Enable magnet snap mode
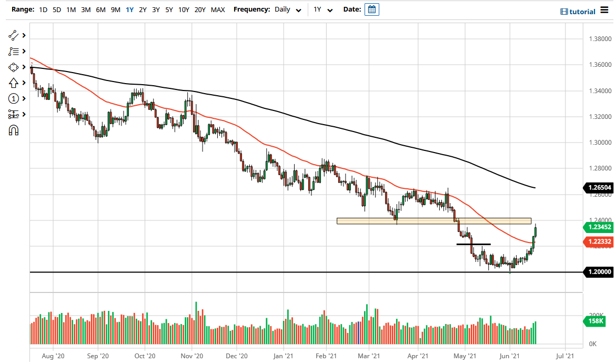616x364 pixels. click(13, 130)
